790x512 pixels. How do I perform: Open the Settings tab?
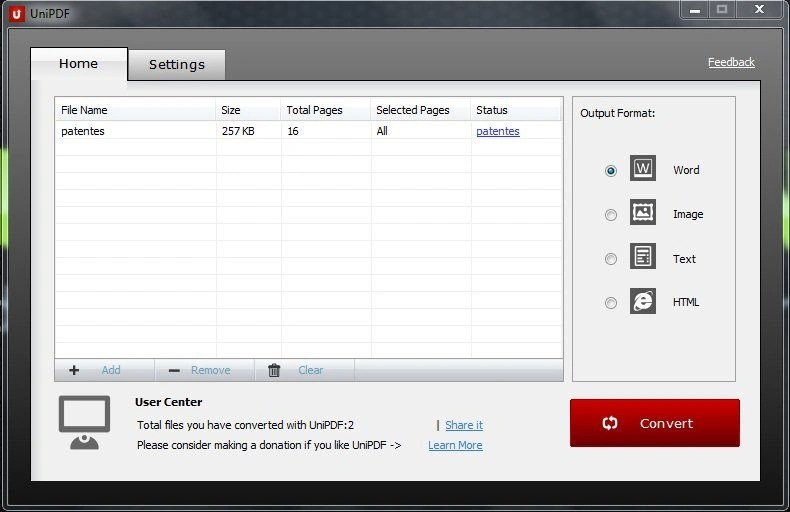(x=177, y=65)
